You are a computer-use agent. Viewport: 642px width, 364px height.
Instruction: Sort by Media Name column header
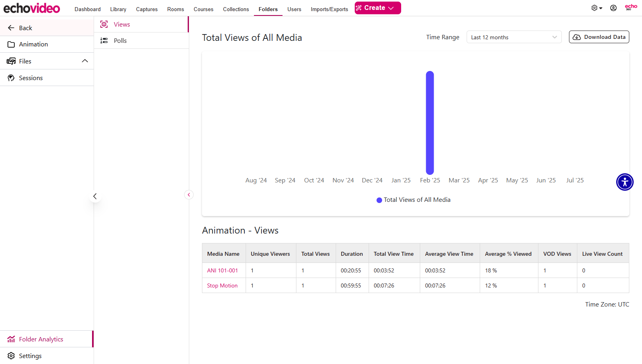point(223,254)
